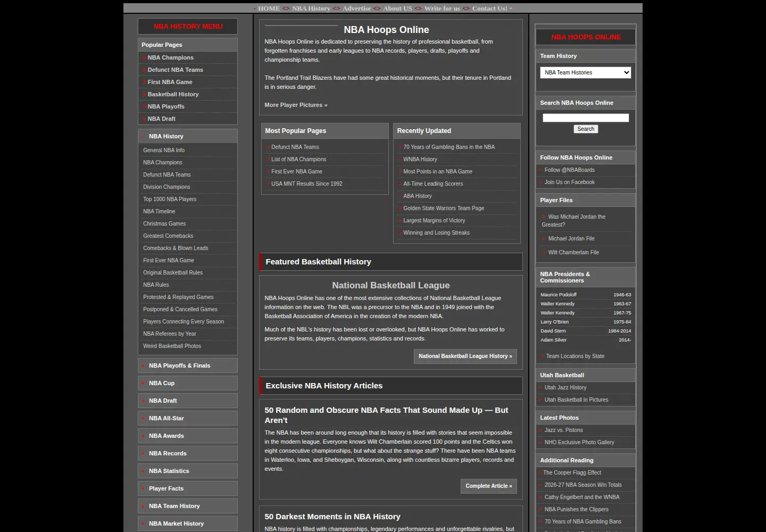
Task: Open National Basketball League History button
Action: click(x=465, y=356)
